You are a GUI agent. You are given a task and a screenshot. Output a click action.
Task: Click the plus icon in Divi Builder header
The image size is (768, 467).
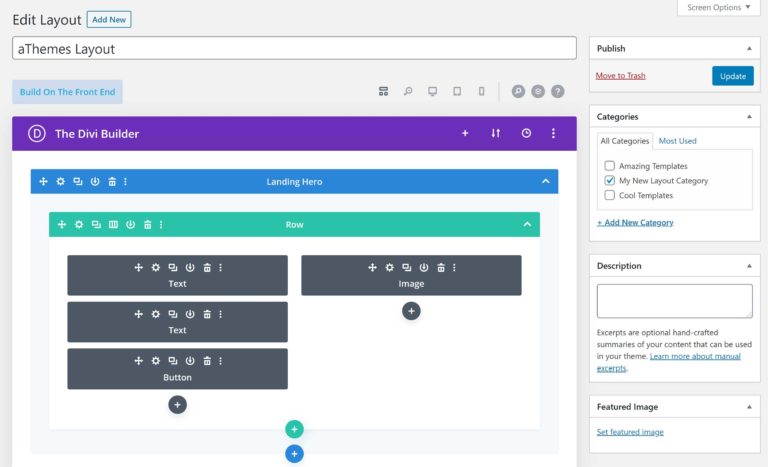pos(465,133)
